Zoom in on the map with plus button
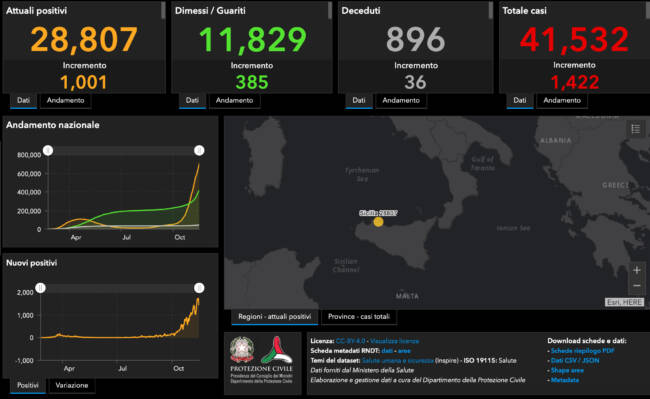The height and width of the screenshot is (399, 650). pyautogui.click(x=637, y=270)
